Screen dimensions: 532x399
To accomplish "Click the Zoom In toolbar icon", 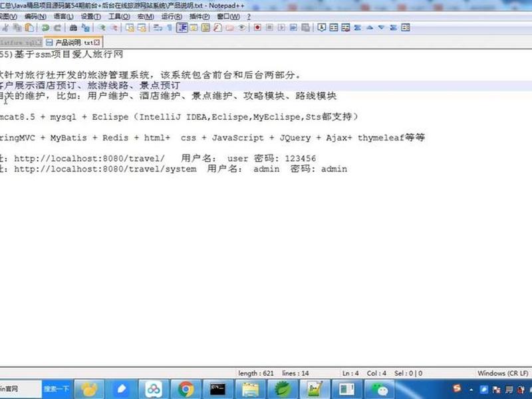I will point(102,28).
